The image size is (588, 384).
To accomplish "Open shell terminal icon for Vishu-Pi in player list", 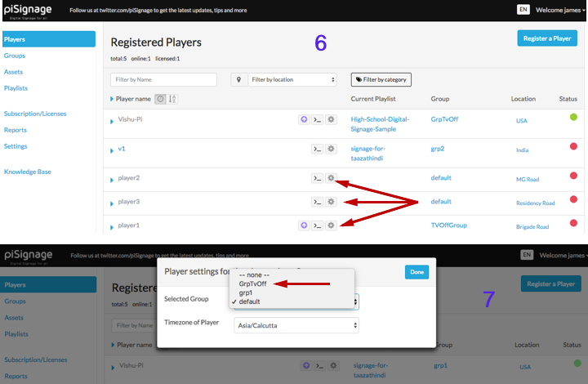I will tap(317, 119).
